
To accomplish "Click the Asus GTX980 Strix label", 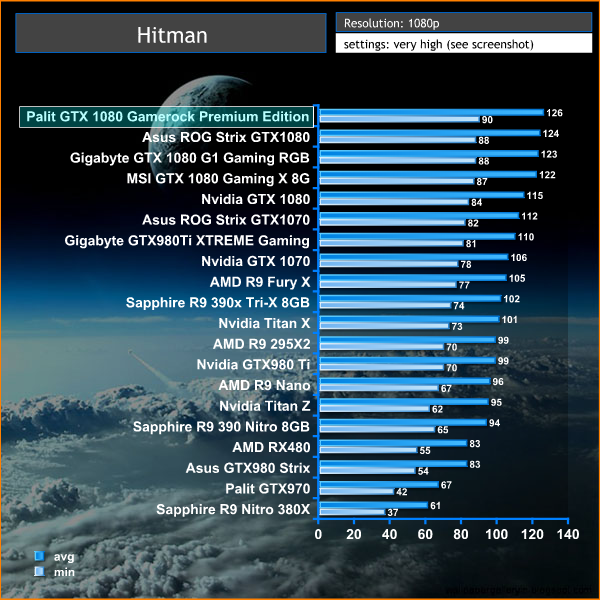I will (248, 468).
